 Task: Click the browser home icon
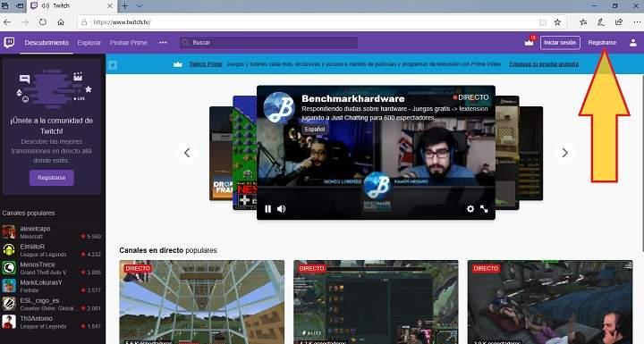click(61, 22)
